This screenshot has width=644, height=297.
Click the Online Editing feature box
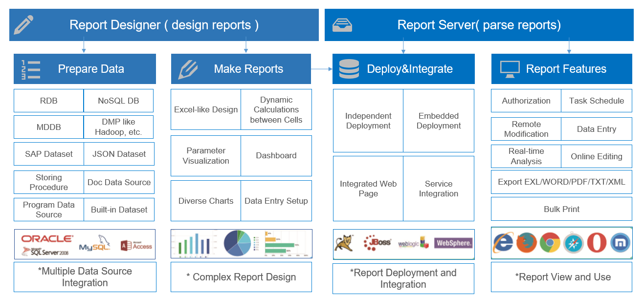pyautogui.click(x=597, y=156)
